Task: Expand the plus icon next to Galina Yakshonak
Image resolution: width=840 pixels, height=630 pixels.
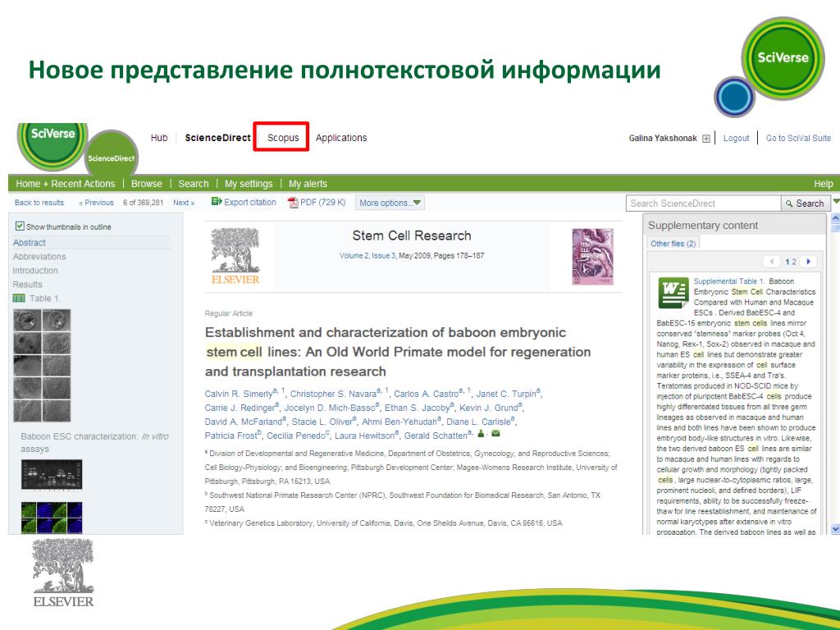Action: point(706,139)
